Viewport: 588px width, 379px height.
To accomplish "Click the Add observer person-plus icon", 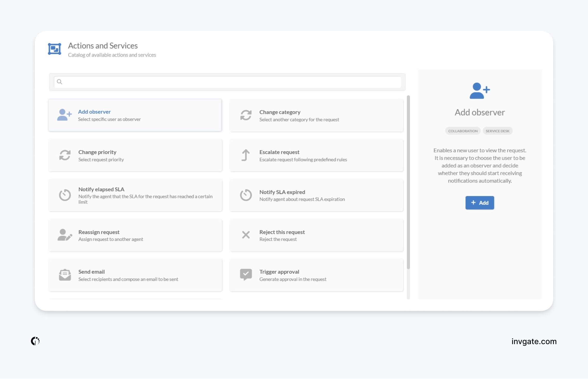I will [64, 115].
